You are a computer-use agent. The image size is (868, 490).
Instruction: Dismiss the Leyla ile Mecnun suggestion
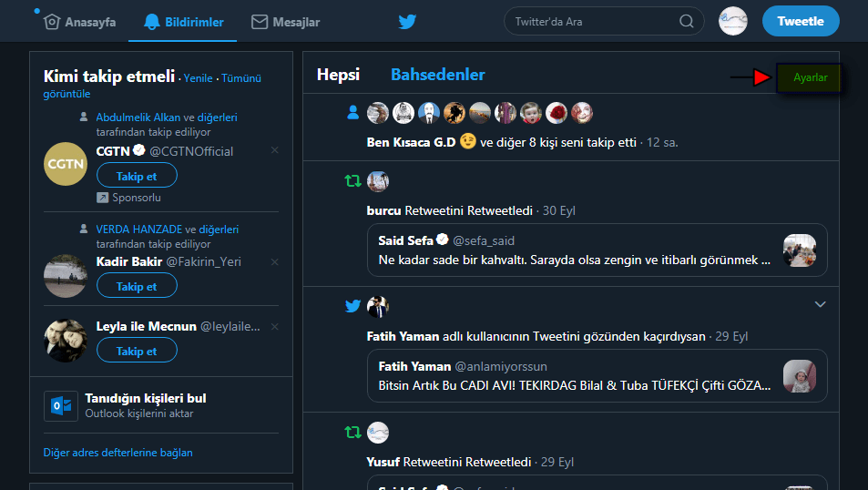275,326
